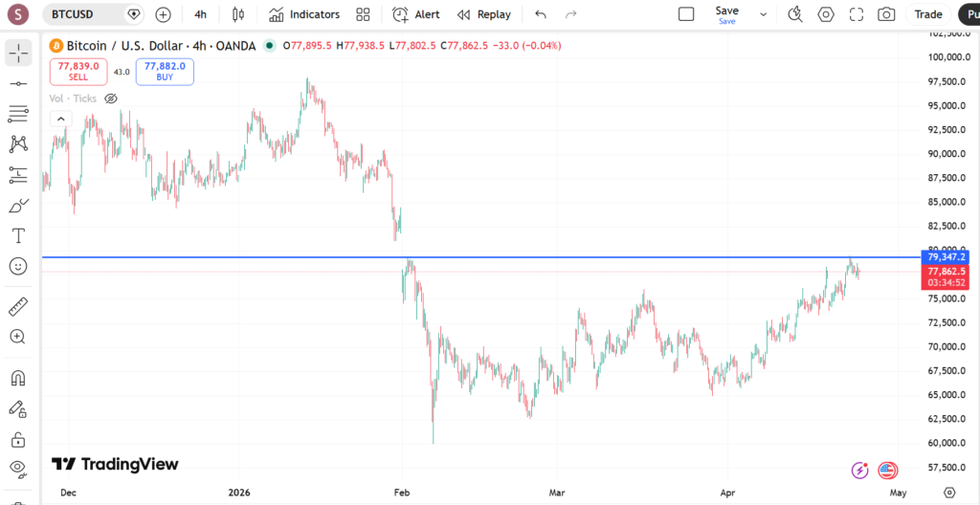
Task: Open the 4h timeframe interval dropdown
Action: click(200, 14)
